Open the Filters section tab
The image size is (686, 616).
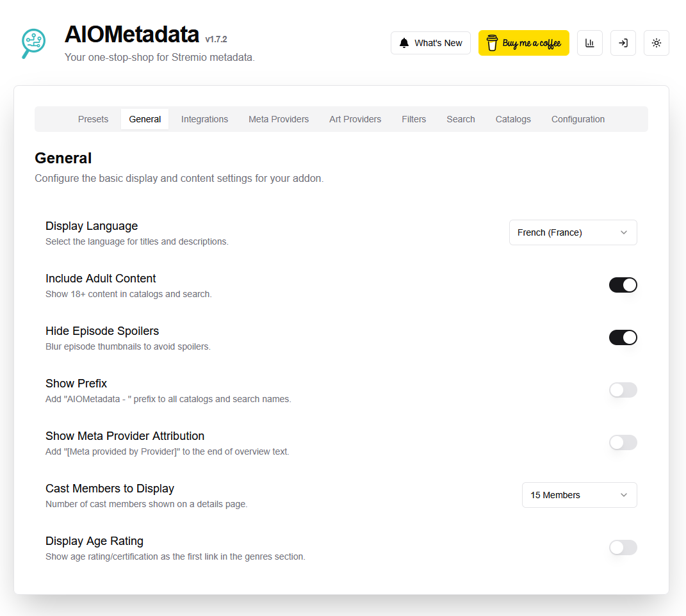(414, 119)
